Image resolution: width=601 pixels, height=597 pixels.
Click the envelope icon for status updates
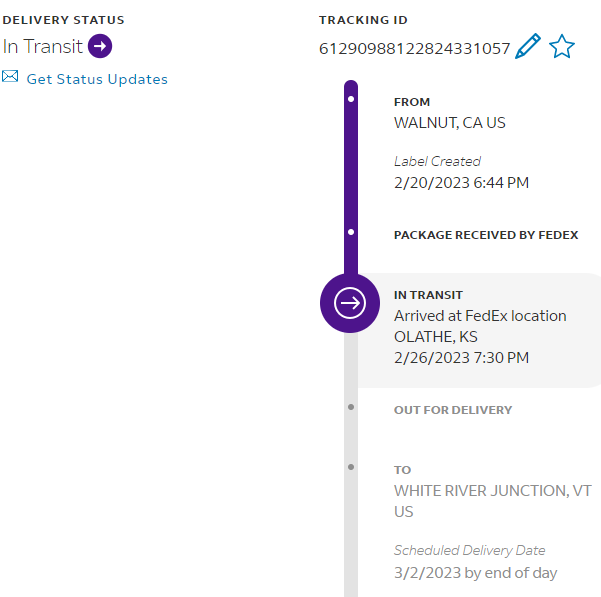(11, 77)
